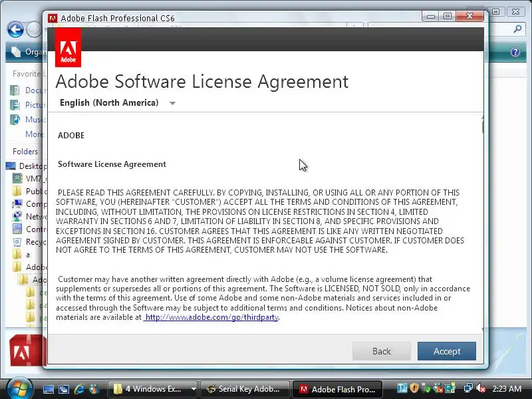Launch Internet Explorer from quick launch

(x=79, y=389)
